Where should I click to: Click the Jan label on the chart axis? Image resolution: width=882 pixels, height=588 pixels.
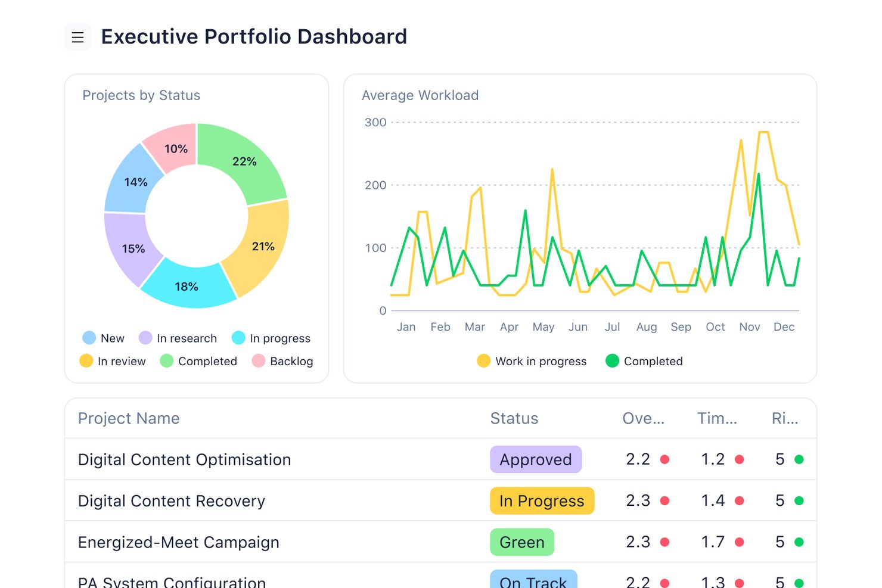[x=406, y=327]
